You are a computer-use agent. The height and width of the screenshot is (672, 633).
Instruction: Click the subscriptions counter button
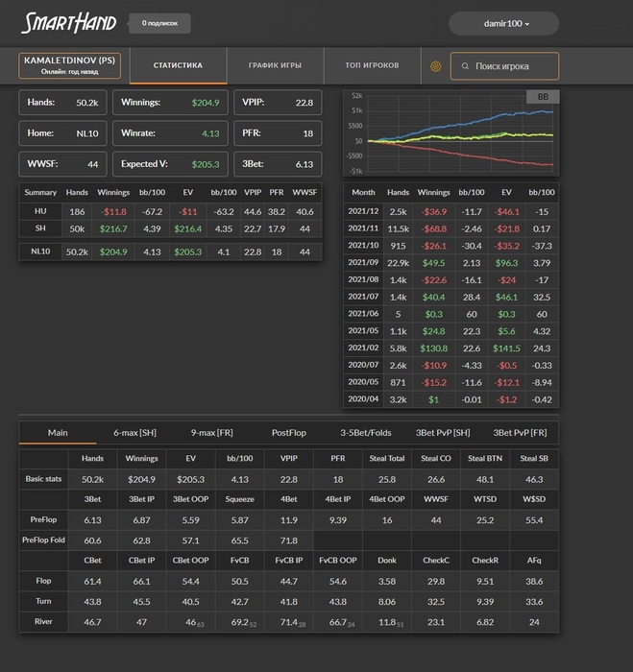(160, 23)
